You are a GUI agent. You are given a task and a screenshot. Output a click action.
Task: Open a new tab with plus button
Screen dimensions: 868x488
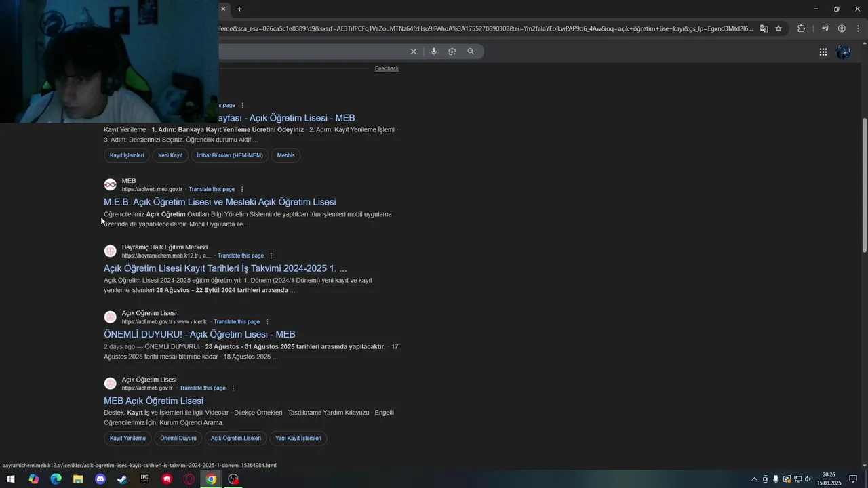point(239,9)
